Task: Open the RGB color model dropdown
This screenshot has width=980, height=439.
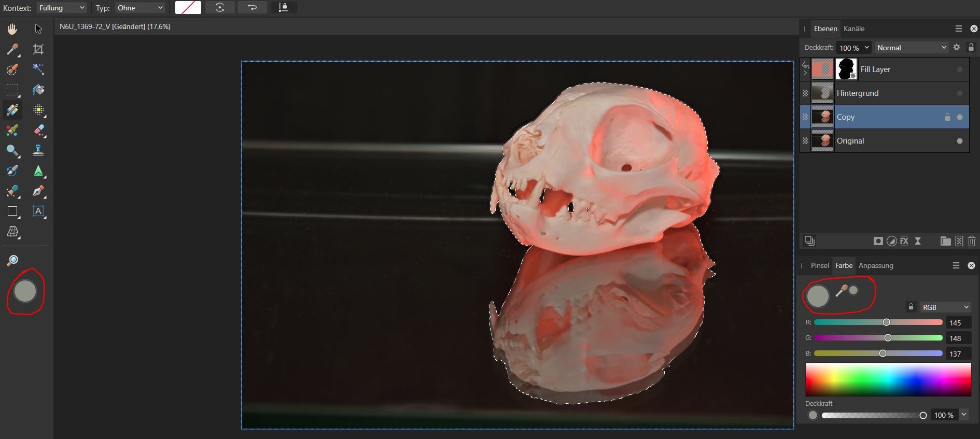Action: (946, 307)
